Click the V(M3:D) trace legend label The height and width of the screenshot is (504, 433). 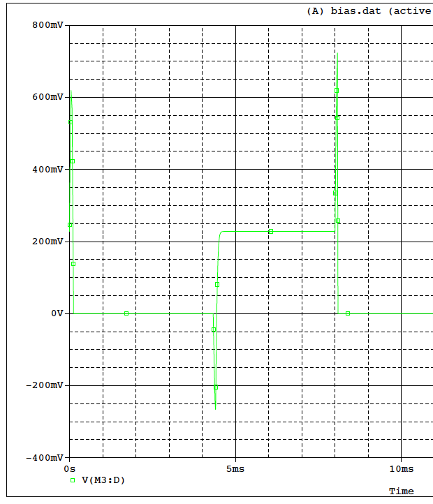pyautogui.click(x=103, y=480)
